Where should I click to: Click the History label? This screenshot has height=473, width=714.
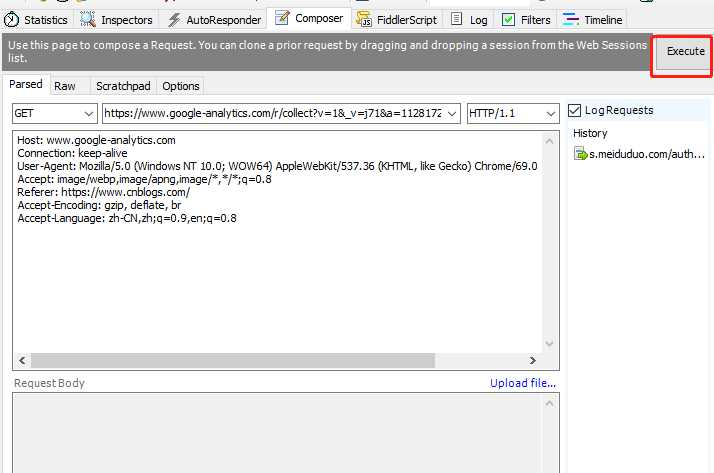coord(590,133)
